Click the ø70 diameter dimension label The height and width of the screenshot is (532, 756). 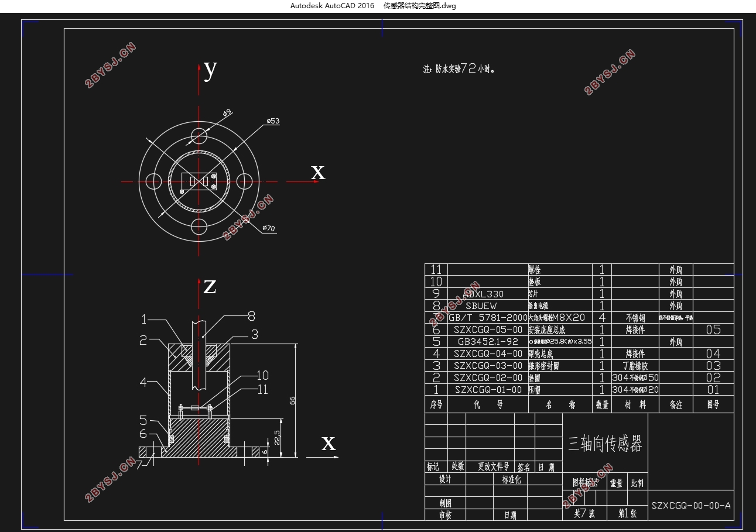(x=269, y=228)
